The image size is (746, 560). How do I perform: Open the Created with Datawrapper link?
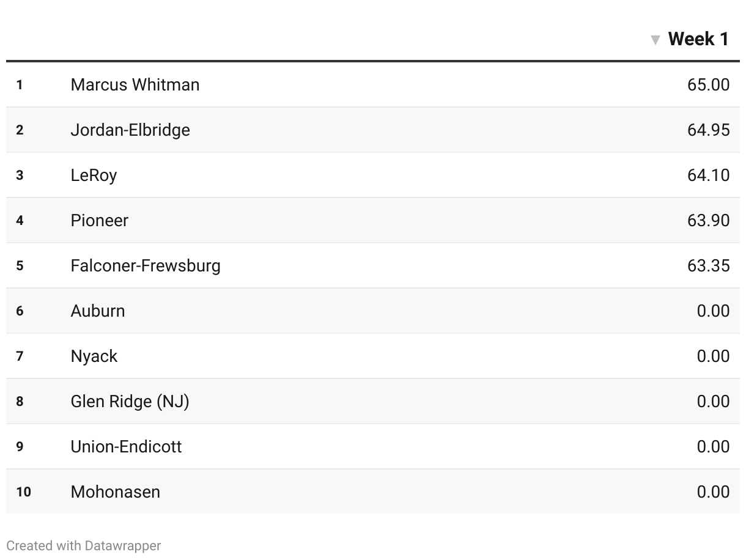84,545
